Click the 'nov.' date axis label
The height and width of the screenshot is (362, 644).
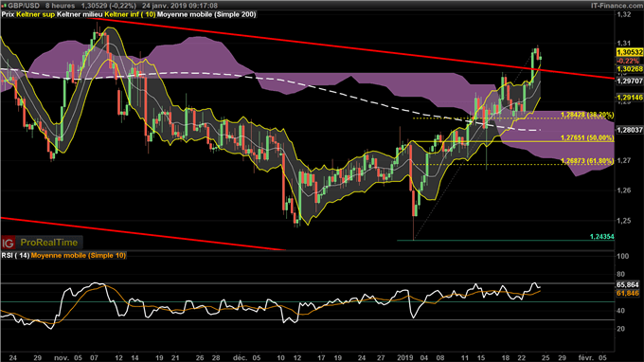click(62, 357)
